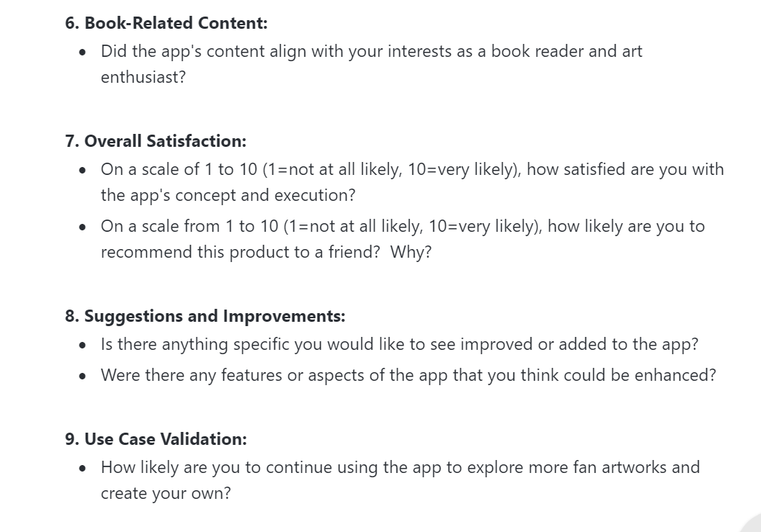The height and width of the screenshot is (532, 761).
Task: Select the "How likely are you to continue" question
Action: pos(400,480)
